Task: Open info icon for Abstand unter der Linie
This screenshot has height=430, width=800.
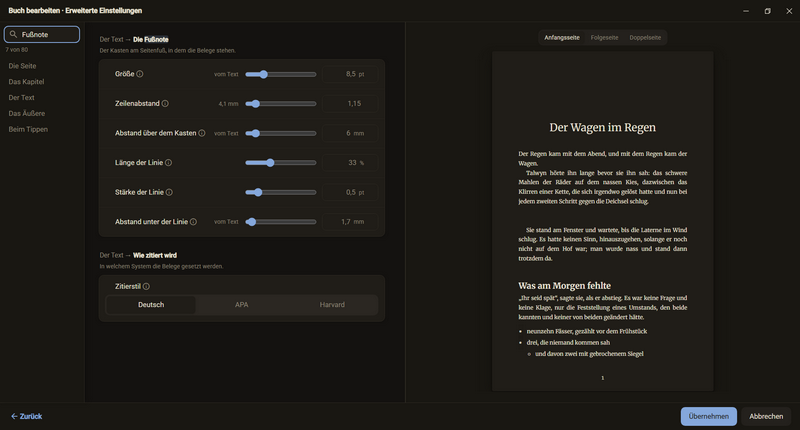Action: coord(193,222)
